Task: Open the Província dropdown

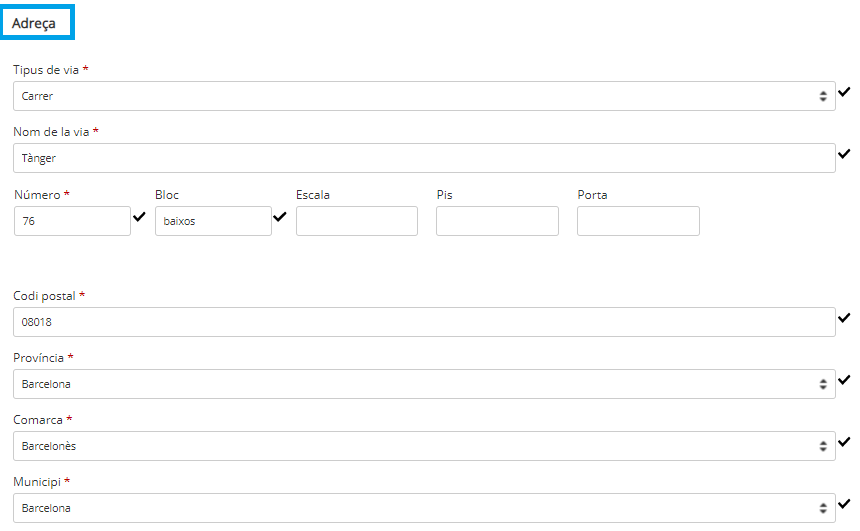Action: point(424,384)
